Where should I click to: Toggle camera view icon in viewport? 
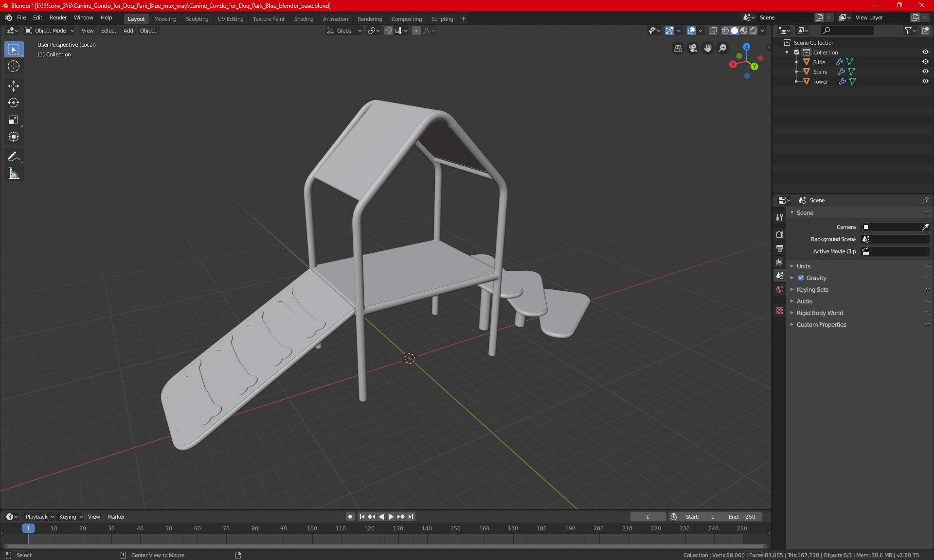[x=693, y=48]
